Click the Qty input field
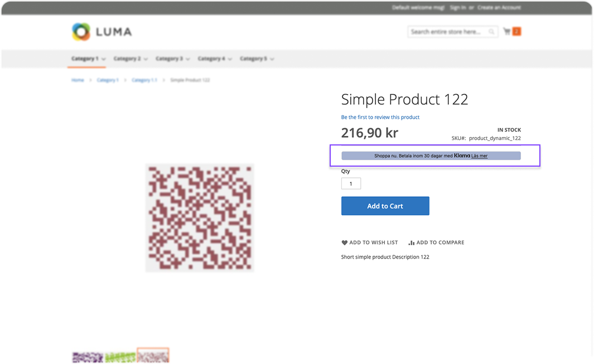Image resolution: width=594 pixels, height=364 pixels. coord(351,183)
